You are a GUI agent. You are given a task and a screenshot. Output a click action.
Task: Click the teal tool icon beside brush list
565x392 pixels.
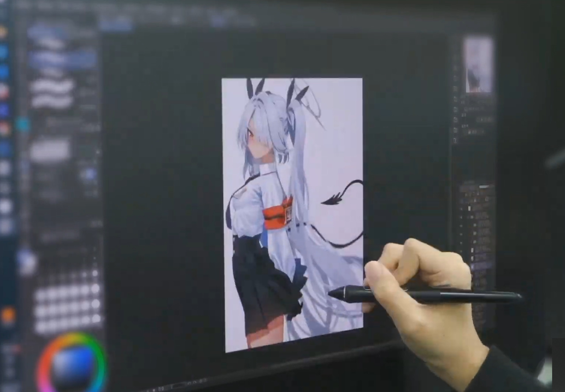coord(22,125)
